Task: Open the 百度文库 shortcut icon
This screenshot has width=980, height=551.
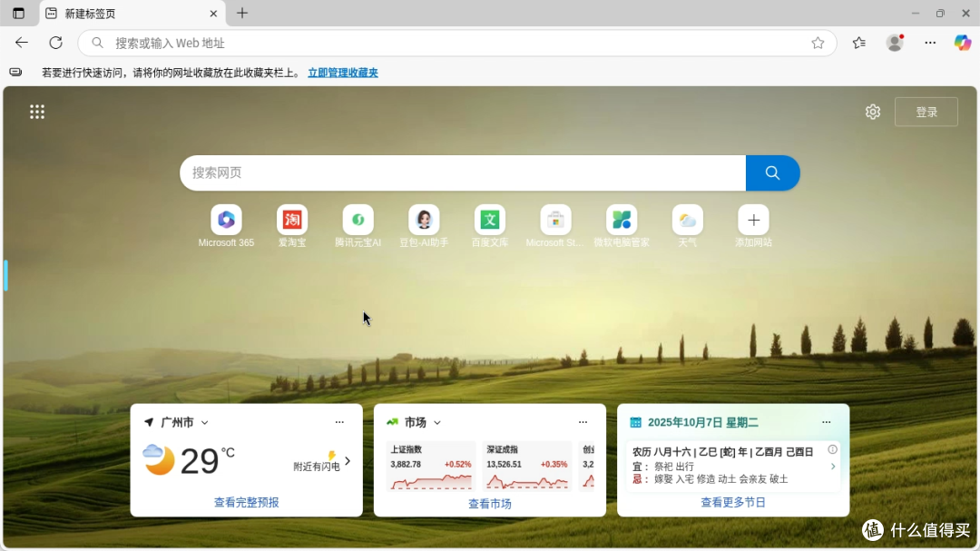Action: click(489, 220)
